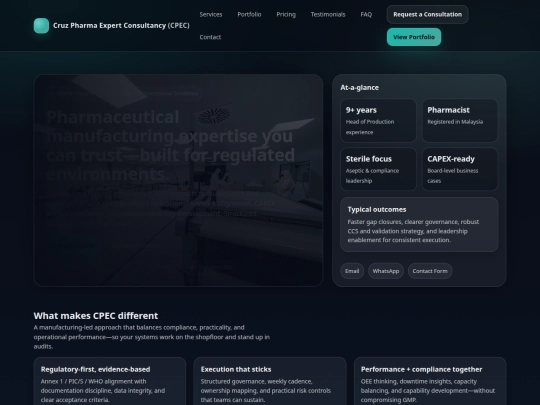Viewport: 540px width, 405px height.
Task: Go to the Contact nav link
Action: point(210,37)
